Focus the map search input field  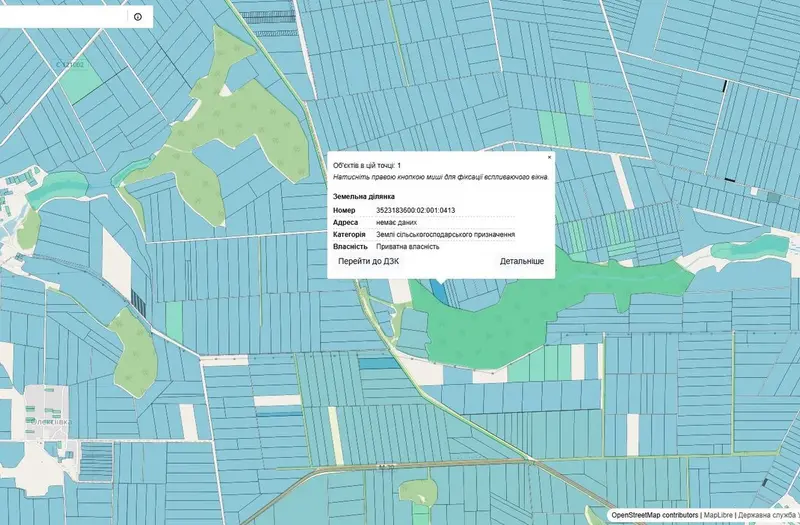tap(62, 17)
